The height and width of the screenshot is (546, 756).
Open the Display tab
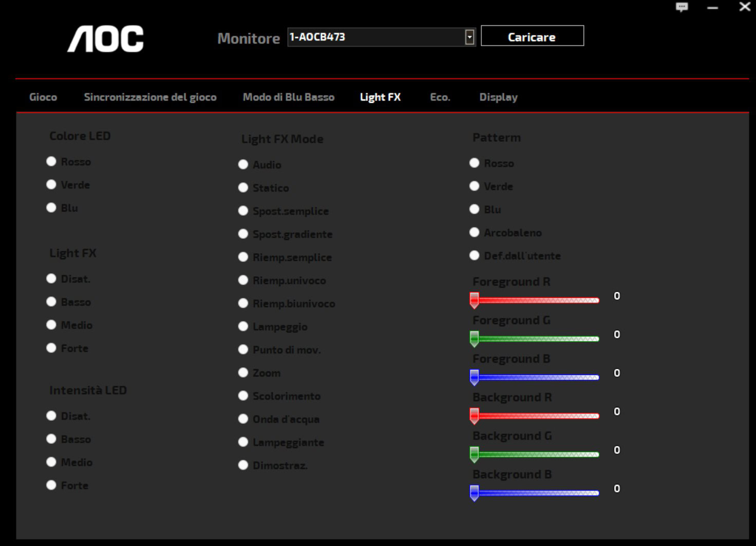pyautogui.click(x=498, y=97)
